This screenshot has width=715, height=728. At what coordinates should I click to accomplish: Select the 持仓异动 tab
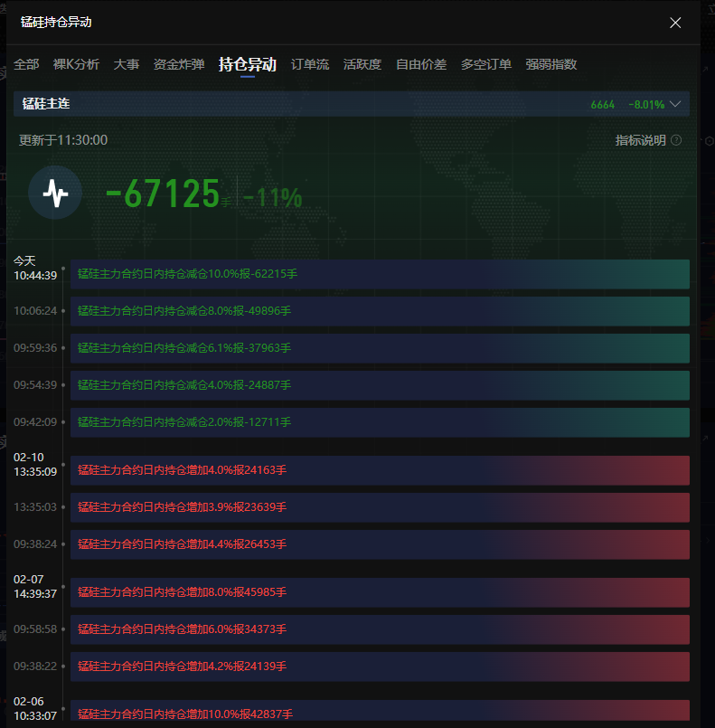[x=247, y=64]
